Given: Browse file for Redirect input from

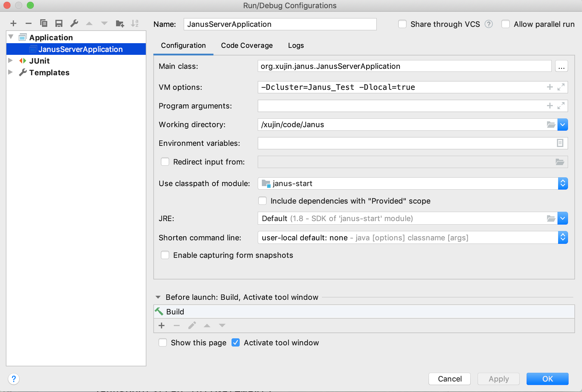Looking at the screenshot, I should click(x=560, y=162).
